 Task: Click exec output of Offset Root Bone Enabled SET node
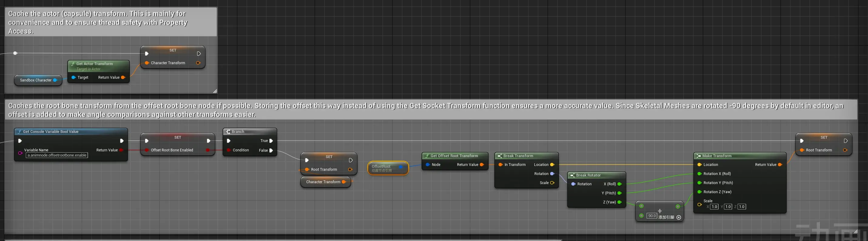click(209, 141)
